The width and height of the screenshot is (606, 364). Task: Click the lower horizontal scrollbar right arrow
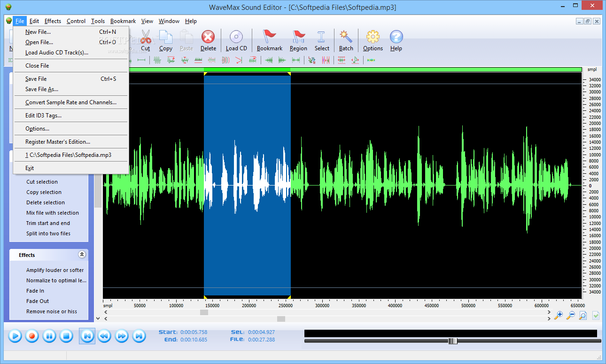(x=549, y=319)
